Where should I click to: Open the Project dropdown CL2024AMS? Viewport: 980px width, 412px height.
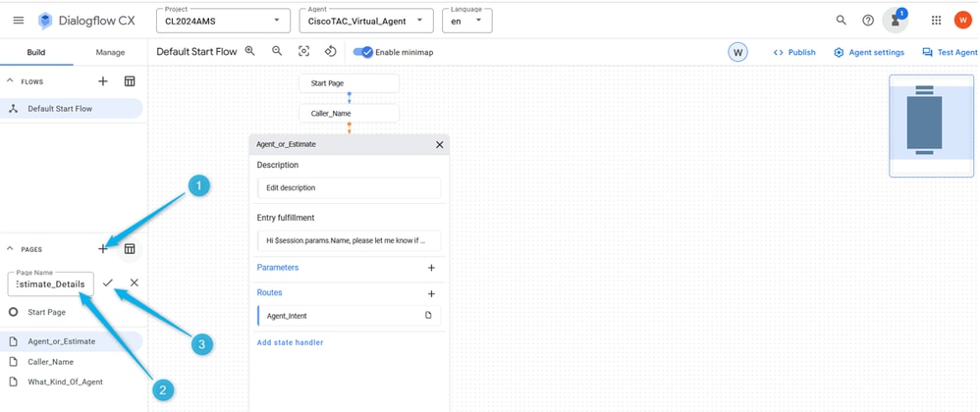tap(223, 21)
